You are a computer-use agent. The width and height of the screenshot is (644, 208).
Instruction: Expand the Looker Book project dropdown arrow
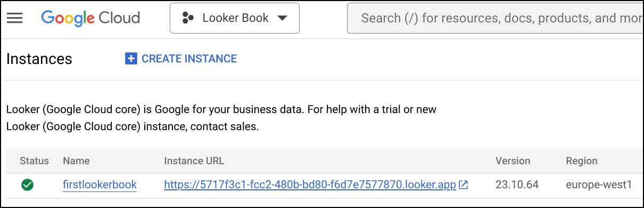click(283, 18)
